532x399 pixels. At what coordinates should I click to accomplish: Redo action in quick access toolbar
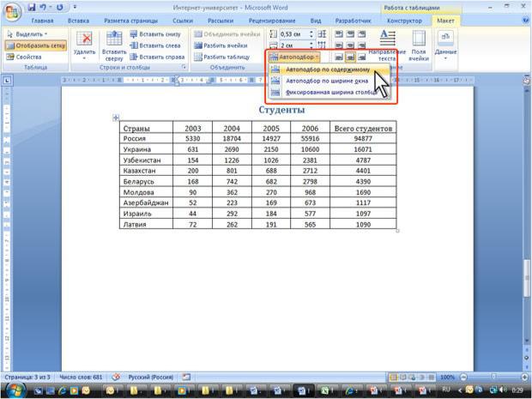tap(60, 7)
